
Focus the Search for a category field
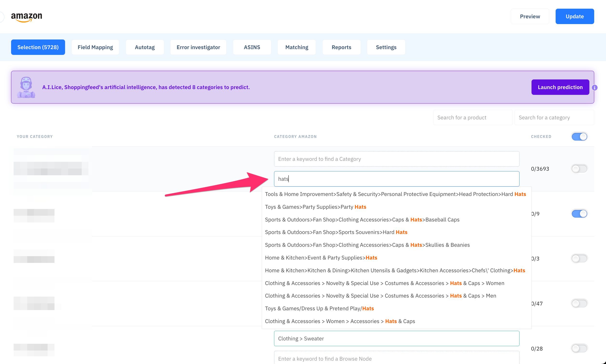(554, 117)
